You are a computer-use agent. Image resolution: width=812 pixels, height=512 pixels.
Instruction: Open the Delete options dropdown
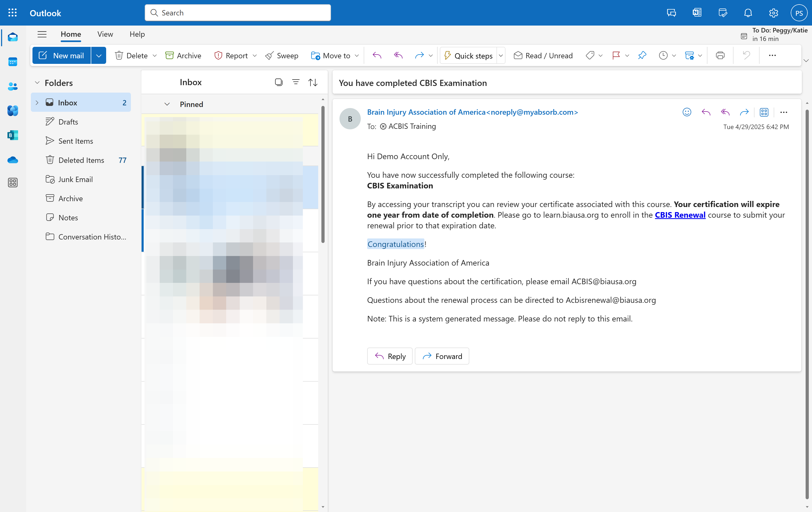click(155, 55)
